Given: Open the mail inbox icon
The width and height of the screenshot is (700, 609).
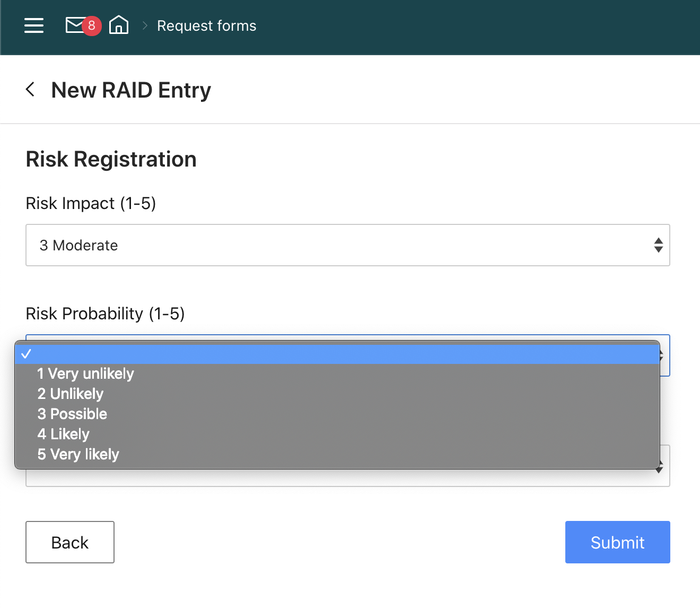Looking at the screenshot, I should (x=75, y=25).
